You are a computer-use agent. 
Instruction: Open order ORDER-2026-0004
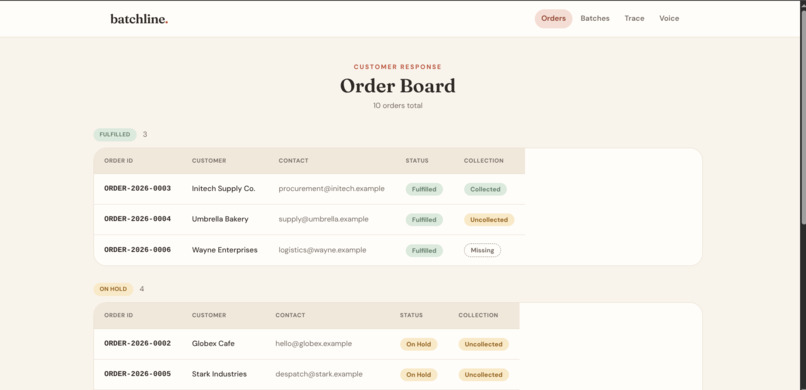coord(137,219)
